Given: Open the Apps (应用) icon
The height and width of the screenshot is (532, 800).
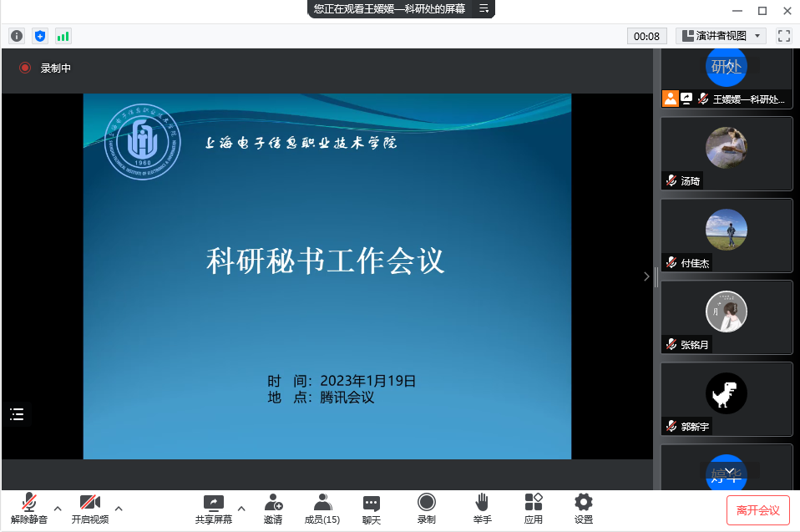Looking at the screenshot, I should tap(534, 509).
